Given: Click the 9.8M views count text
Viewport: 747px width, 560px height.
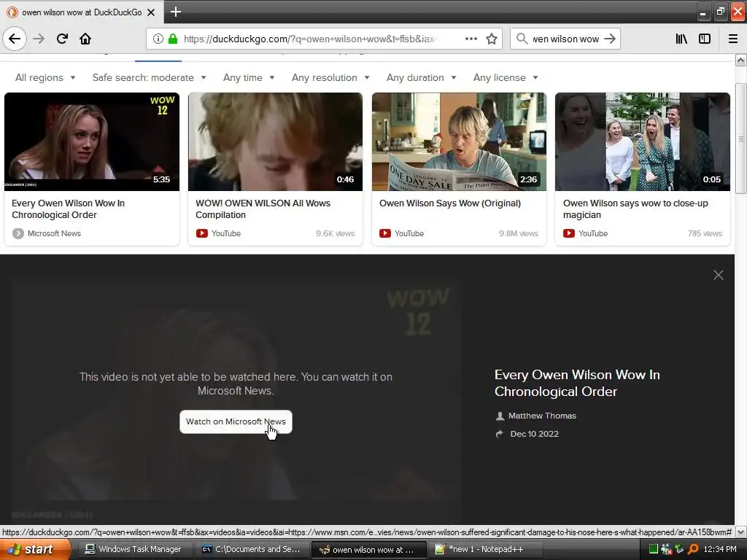Looking at the screenshot, I should coord(519,233).
